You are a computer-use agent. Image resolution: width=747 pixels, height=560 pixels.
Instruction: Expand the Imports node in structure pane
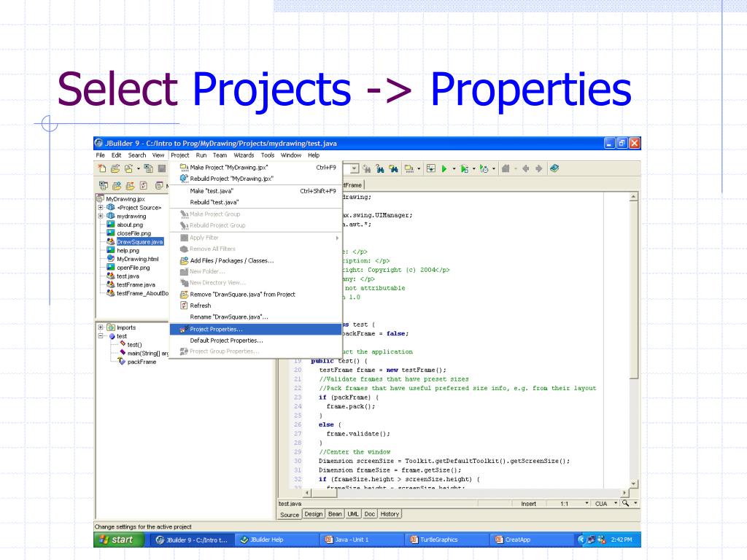tap(101, 327)
